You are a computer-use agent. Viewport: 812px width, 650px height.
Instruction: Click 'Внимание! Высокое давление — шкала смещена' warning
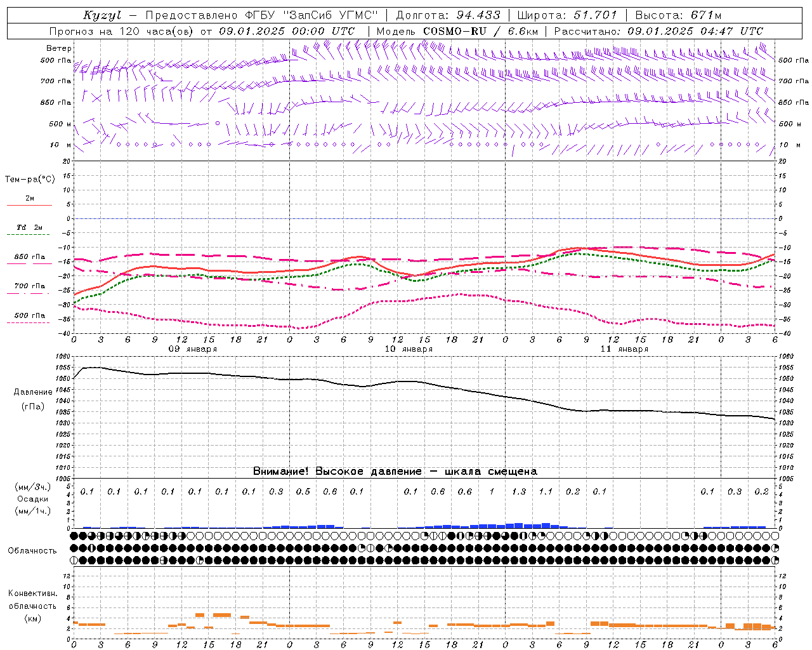[x=395, y=471]
